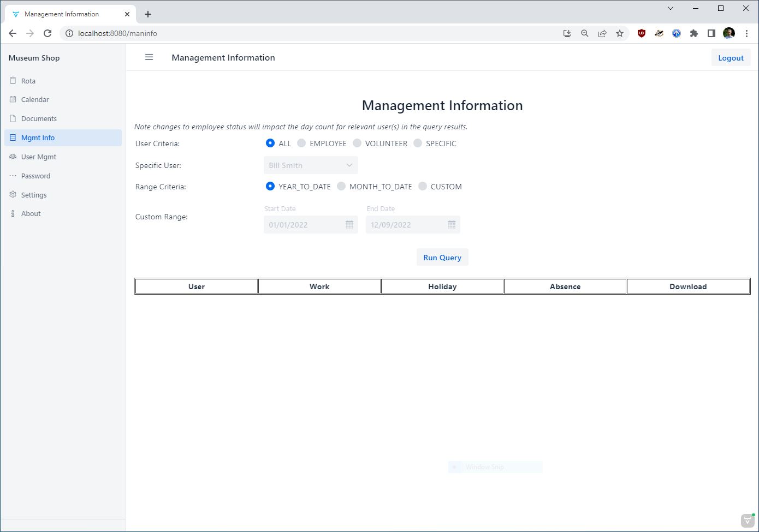Open the tab search chevron
This screenshot has width=759, height=532.
671,8
